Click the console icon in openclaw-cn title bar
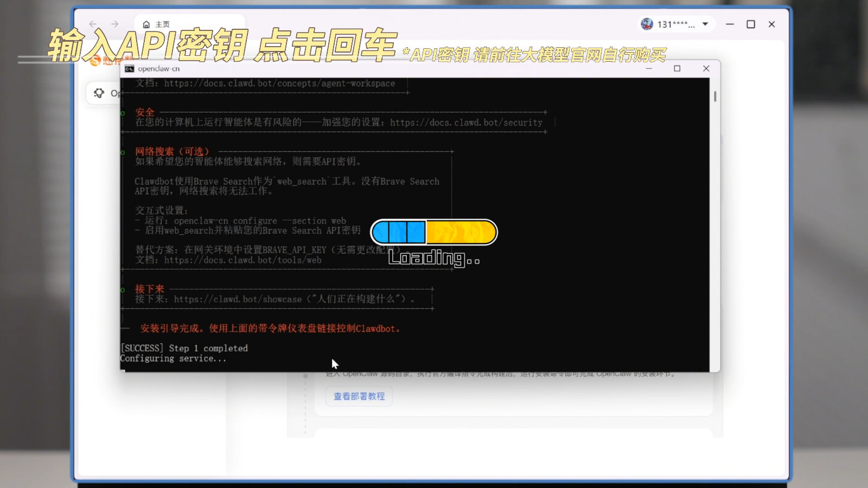 [x=129, y=69]
